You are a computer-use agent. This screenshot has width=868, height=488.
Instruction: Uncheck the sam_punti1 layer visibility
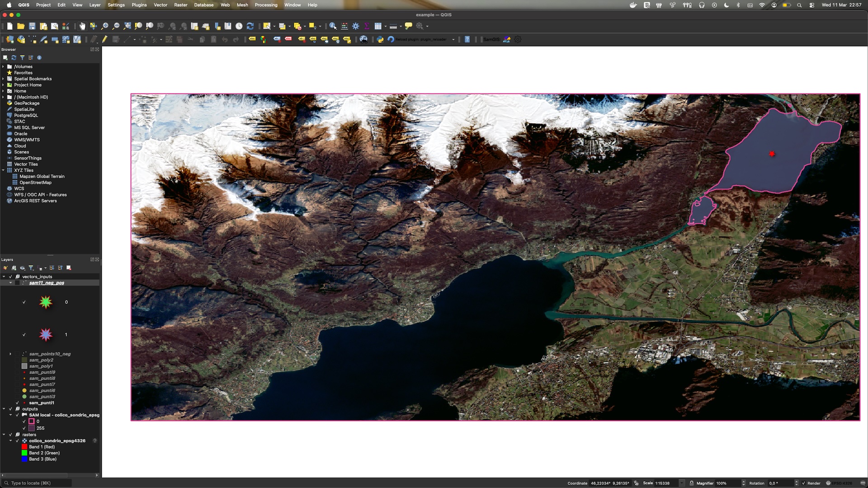[17, 403]
